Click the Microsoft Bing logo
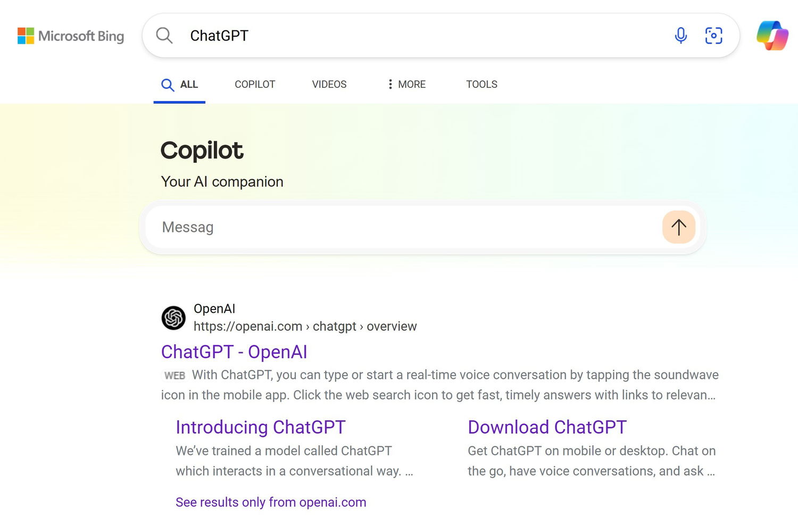Image resolution: width=798 pixels, height=532 pixels. 71,36
